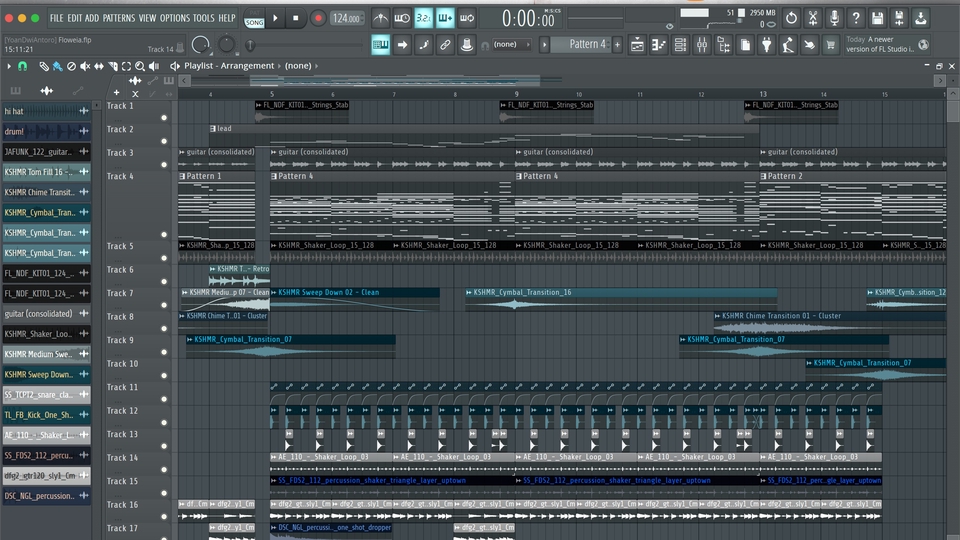Enable wait for input before recording
This screenshot has height=540, width=960.
[x=402, y=18]
